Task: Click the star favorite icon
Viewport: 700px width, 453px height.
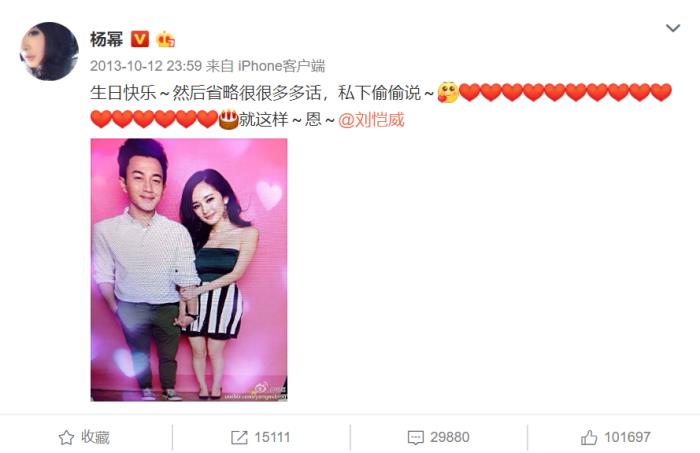Action: (x=67, y=437)
